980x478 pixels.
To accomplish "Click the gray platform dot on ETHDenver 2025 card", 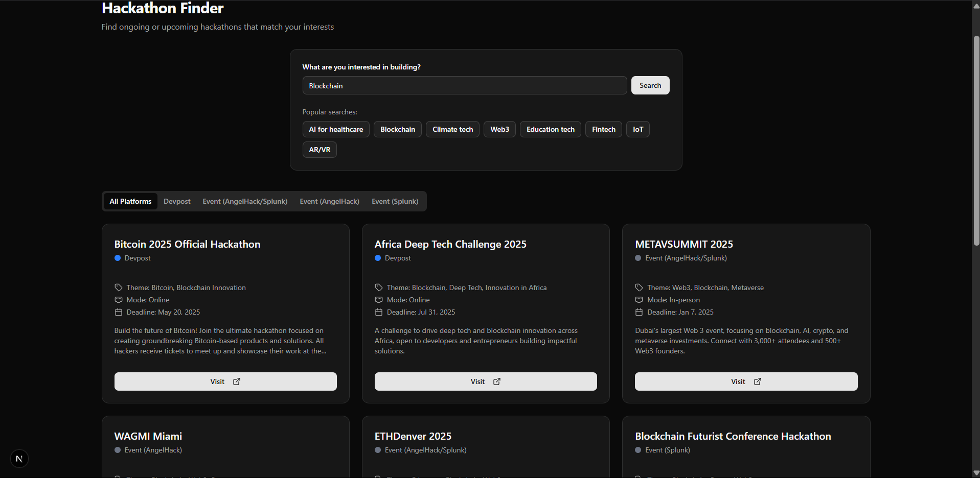I will click(x=378, y=450).
